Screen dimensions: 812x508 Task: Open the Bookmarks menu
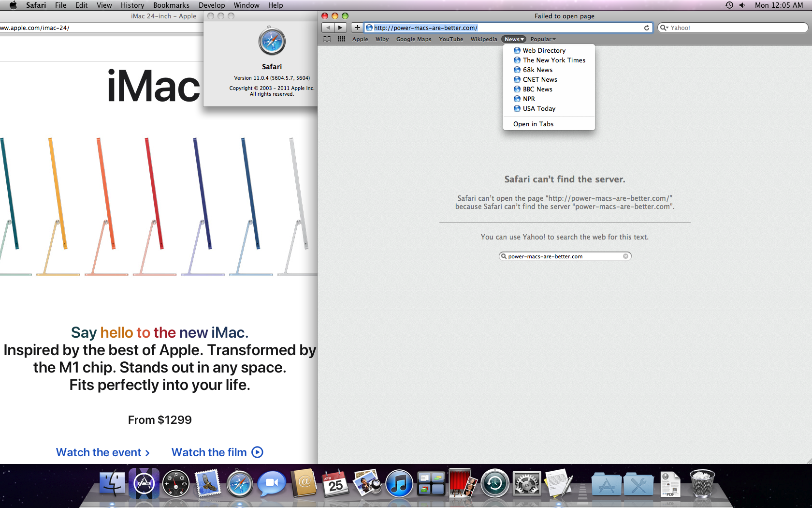[x=171, y=5]
